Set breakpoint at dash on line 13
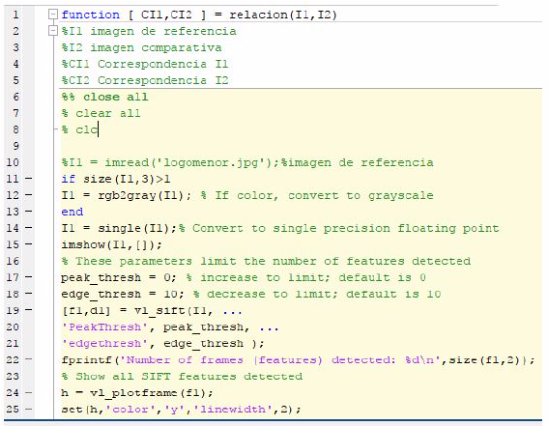The image size is (548, 427). 29,211
